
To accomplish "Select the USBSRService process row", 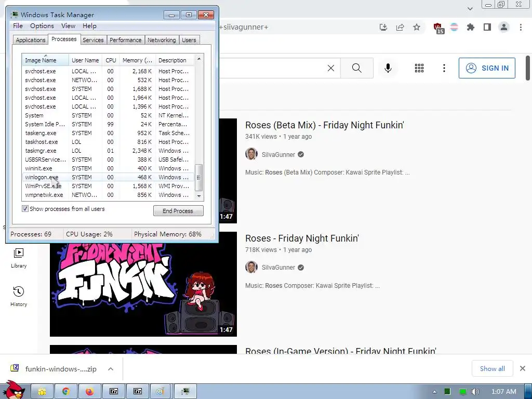I will pyautogui.click(x=108, y=159).
